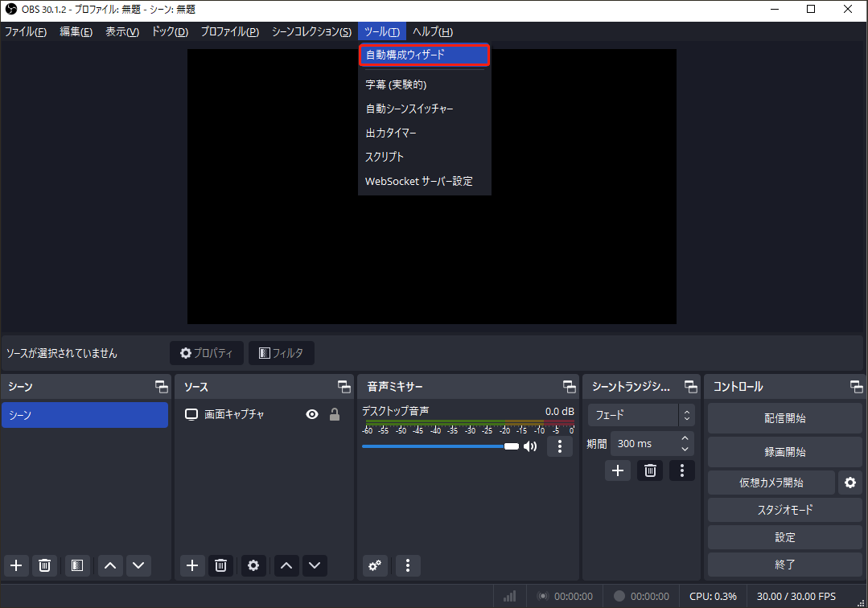Screen dimensions: 868x608
Task: Toggle visibility of 画面キャプチャ source
Action: pos(312,414)
